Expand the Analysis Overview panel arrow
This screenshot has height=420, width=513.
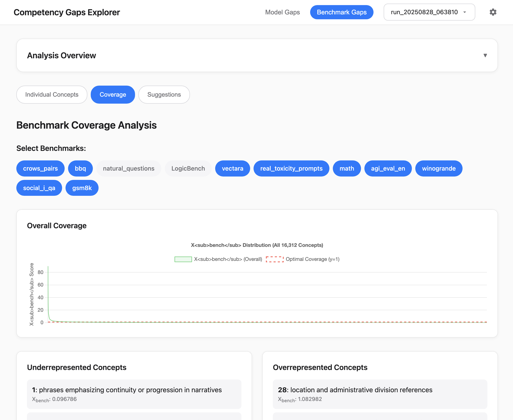click(485, 55)
